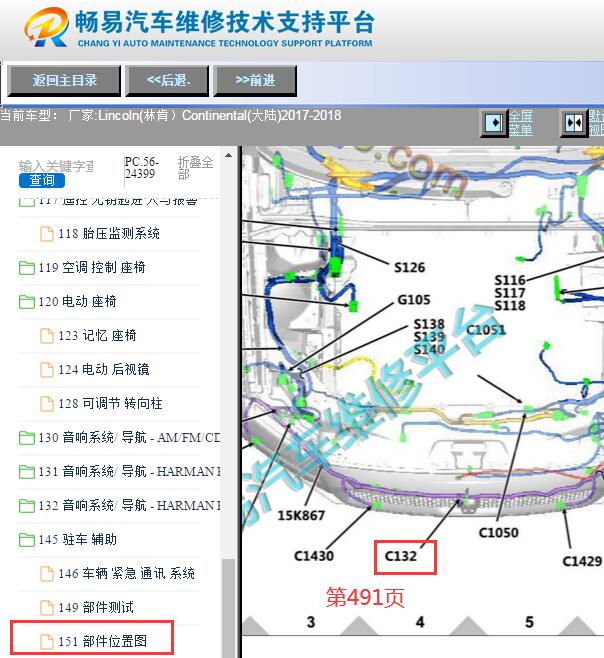The height and width of the screenshot is (658, 604).
Task: Open 146 车辆紧急通讯系统 entry
Action: (x=126, y=573)
